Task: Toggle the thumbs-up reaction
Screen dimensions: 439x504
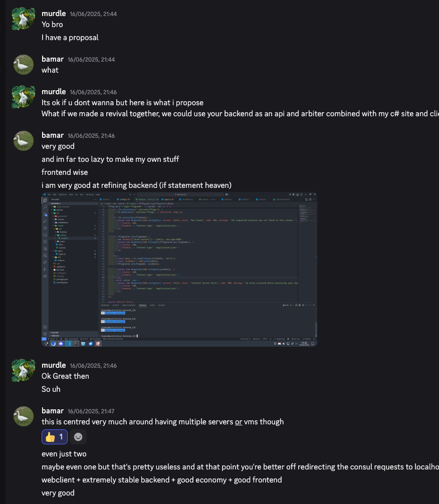Action: [55, 437]
